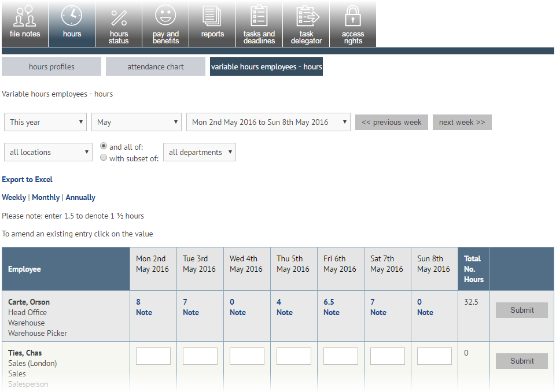The width and height of the screenshot is (556, 392).
Task: Click the Total No. Hours header
Action: coord(474,269)
